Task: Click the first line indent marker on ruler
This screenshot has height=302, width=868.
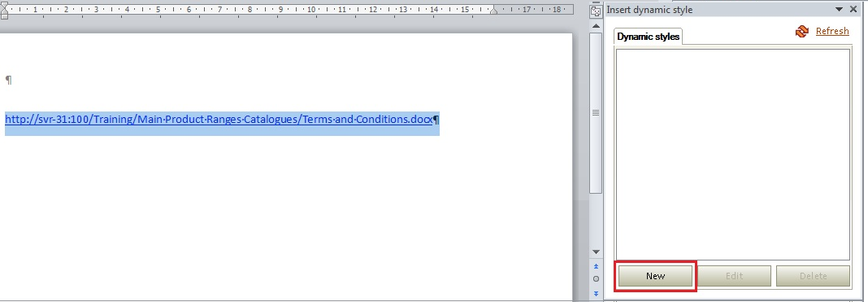Action: pos(4,6)
